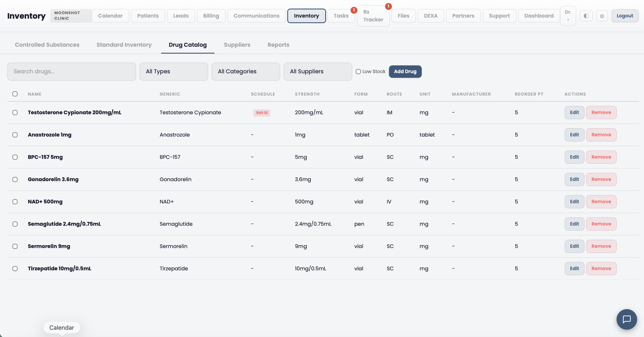Open the All Categories filter
The width and height of the screenshot is (644, 337).
245,71
